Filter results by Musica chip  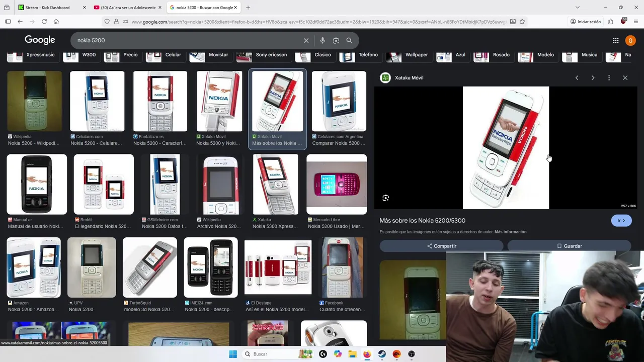pyautogui.click(x=581, y=55)
